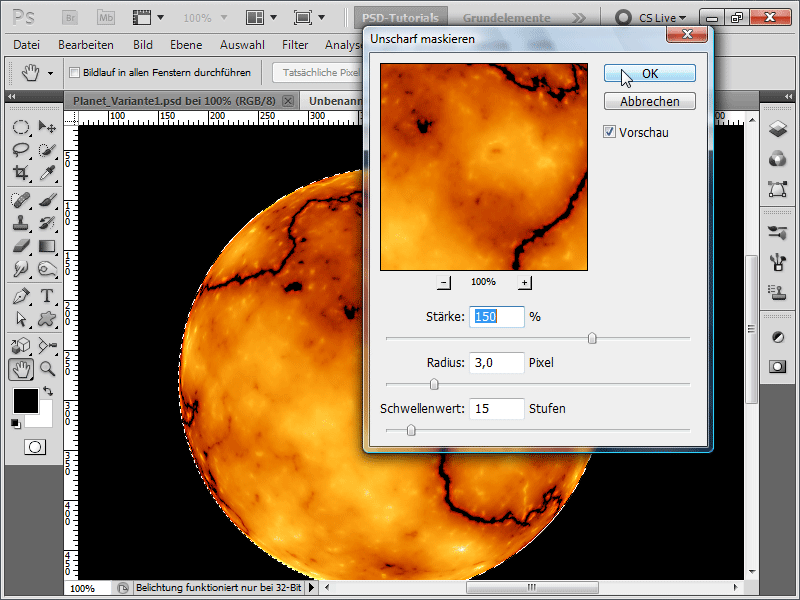This screenshot has width=800, height=600.
Task: Open the Layers panel icon
Action: click(778, 129)
